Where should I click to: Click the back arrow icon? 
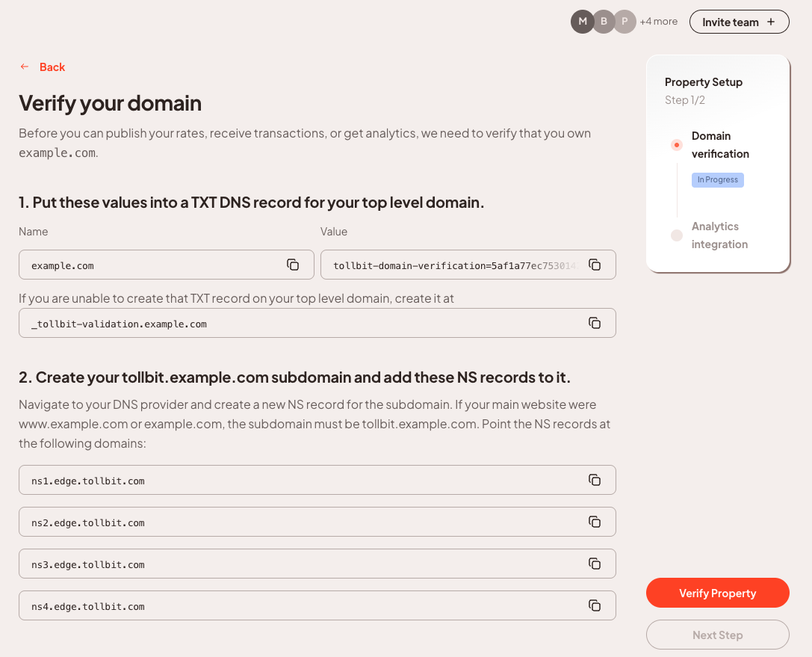click(x=25, y=67)
